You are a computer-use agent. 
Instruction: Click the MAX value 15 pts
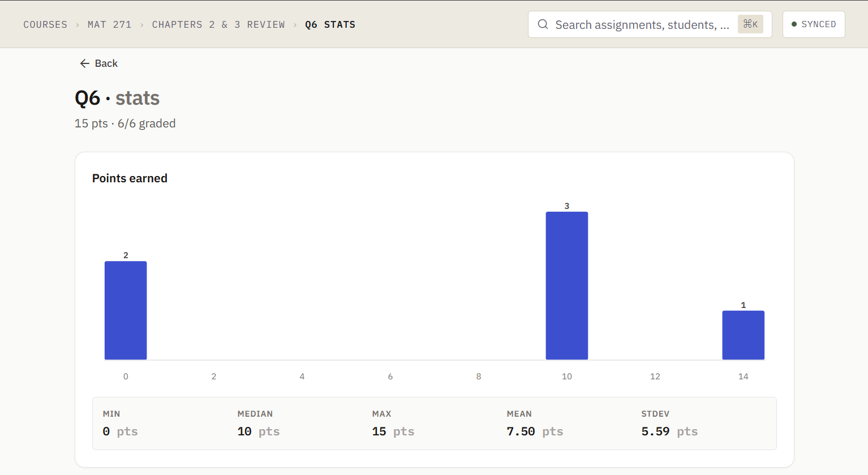point(393,431)
